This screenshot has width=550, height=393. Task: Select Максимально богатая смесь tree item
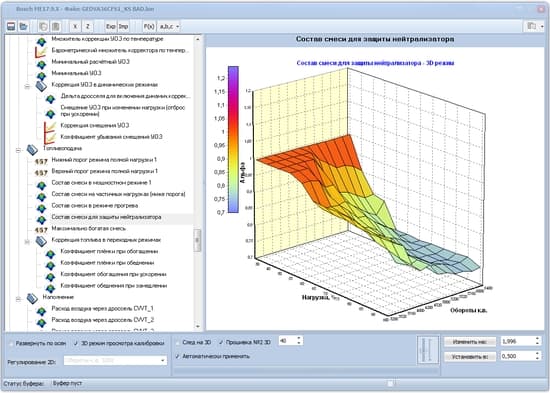[88, 228]
